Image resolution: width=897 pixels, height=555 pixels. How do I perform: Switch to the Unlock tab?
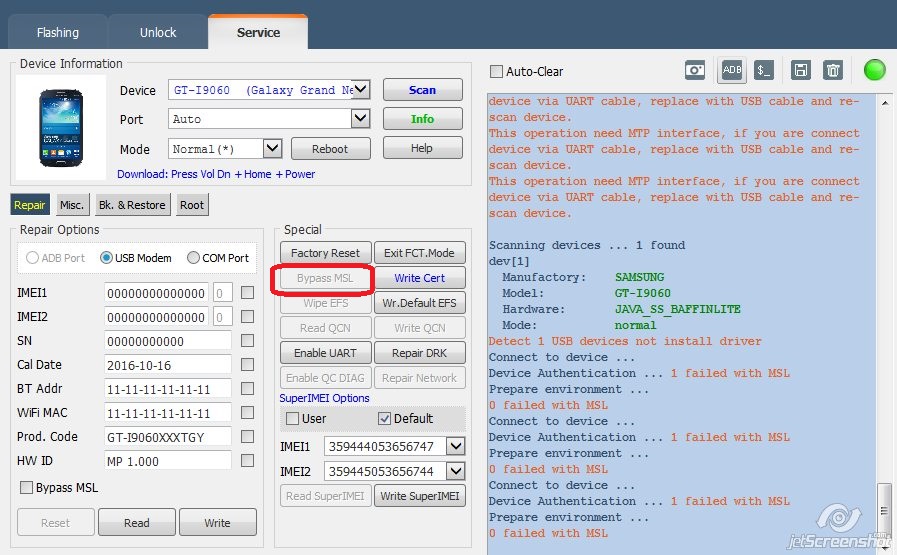(158, 33)
